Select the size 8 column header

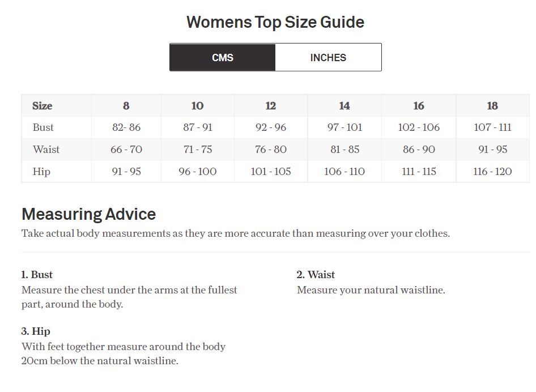126,106
